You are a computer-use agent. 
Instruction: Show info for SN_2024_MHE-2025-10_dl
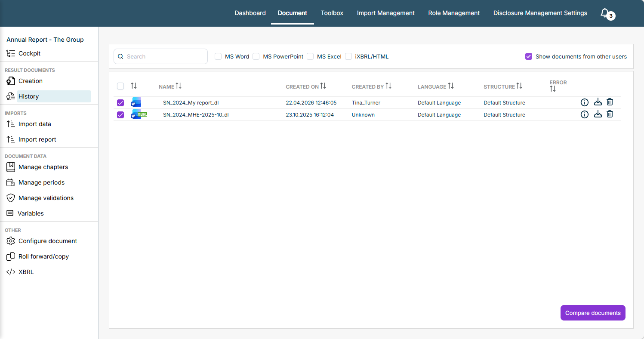click(585, 114)
